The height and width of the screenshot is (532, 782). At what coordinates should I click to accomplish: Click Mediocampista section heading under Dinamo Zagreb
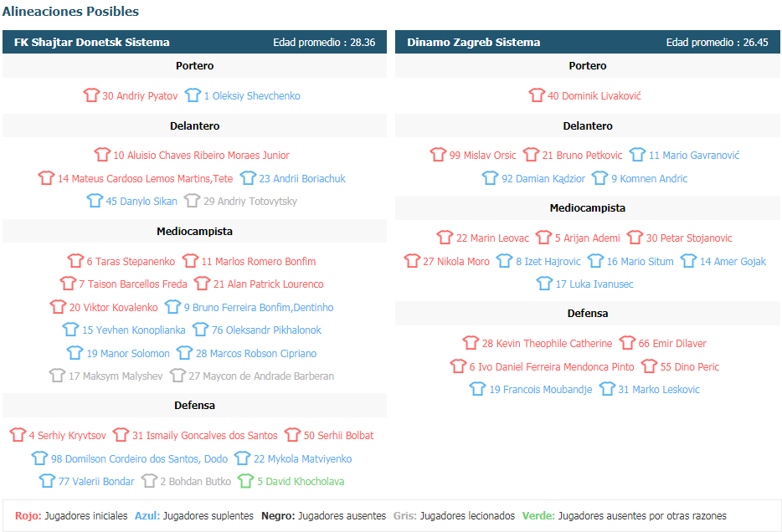pos(588,207)
